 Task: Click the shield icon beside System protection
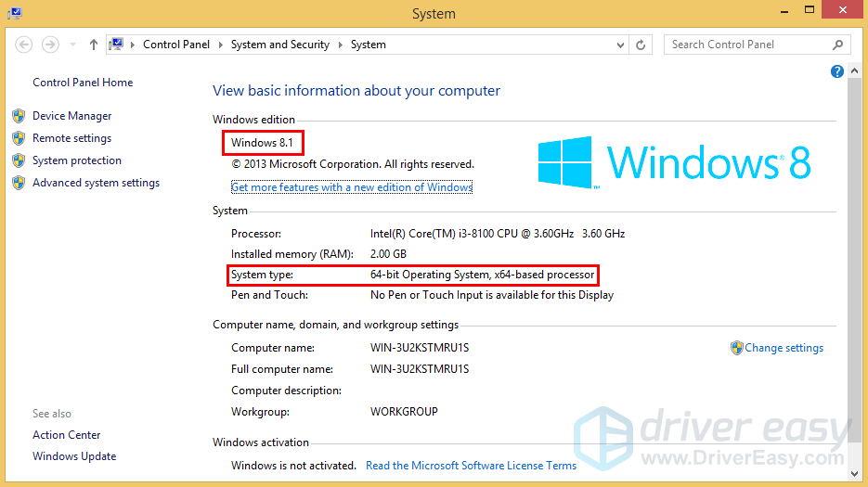pyautogui.click(x=19, y=160)
